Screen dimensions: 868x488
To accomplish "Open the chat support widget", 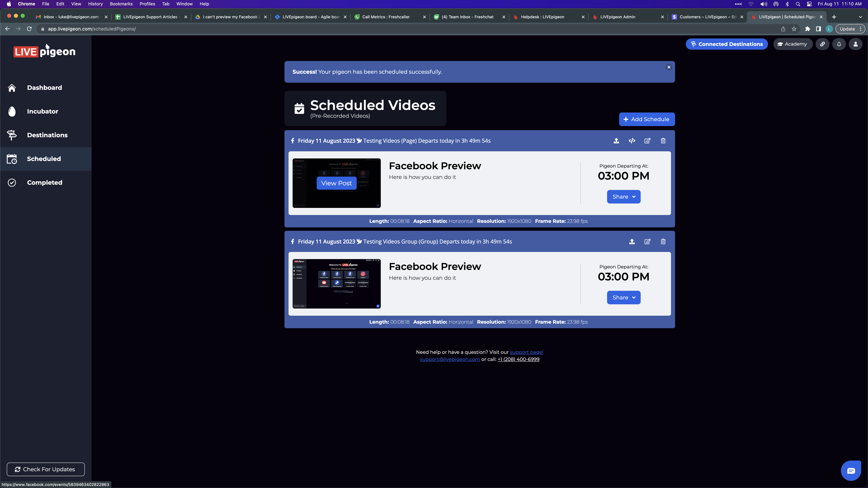I will [x=851, y=471].
